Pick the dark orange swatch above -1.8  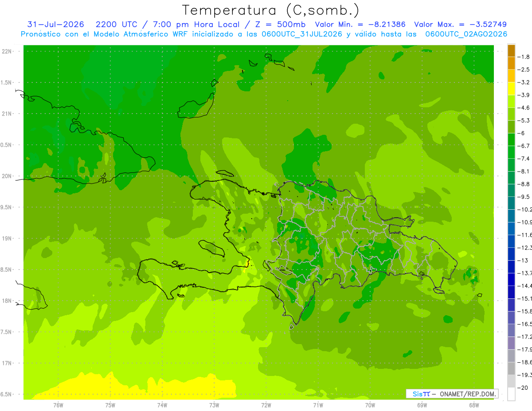point(511,51)
